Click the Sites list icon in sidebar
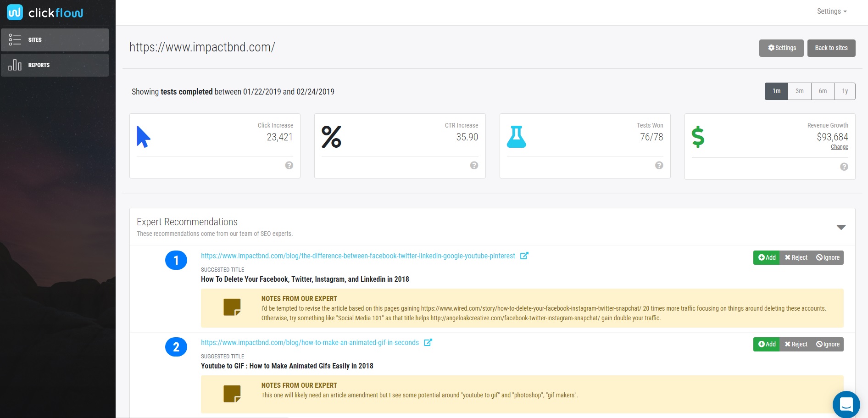868x418 pixels. (15, 39)
